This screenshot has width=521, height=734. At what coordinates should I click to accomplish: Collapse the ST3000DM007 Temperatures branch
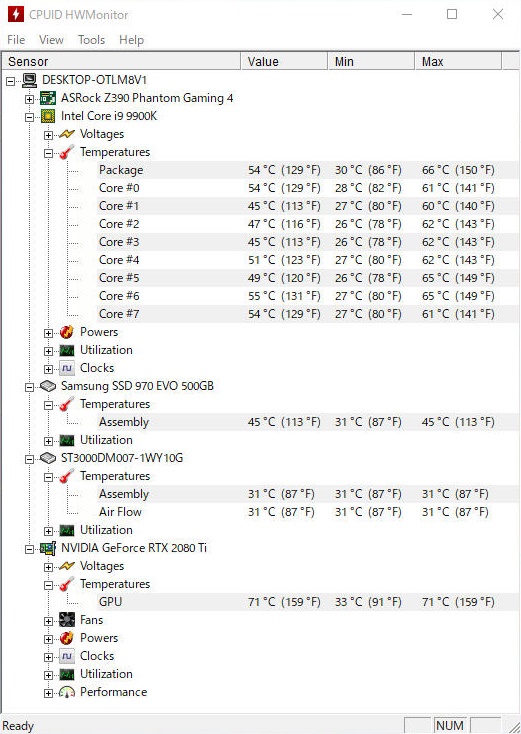pyautogui.click(x=48, y=477)
